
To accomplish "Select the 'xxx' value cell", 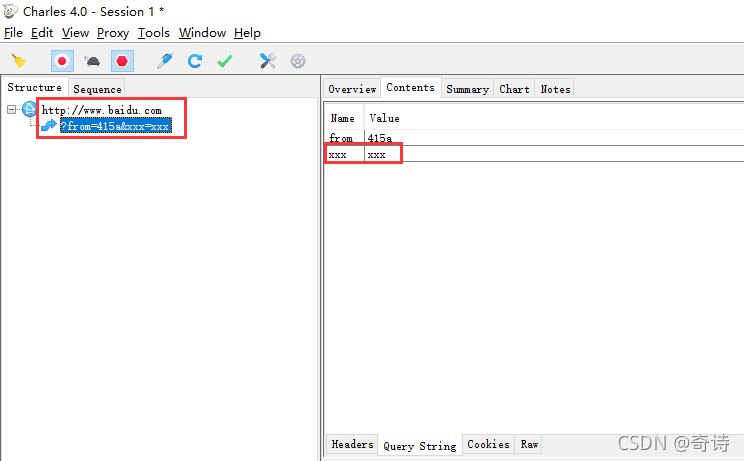I will click(x=376, y=154).
